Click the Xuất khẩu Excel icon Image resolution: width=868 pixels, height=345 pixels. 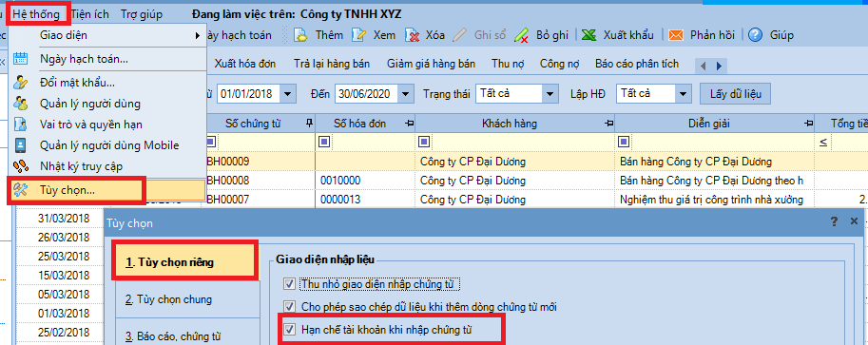coord(589,35)
